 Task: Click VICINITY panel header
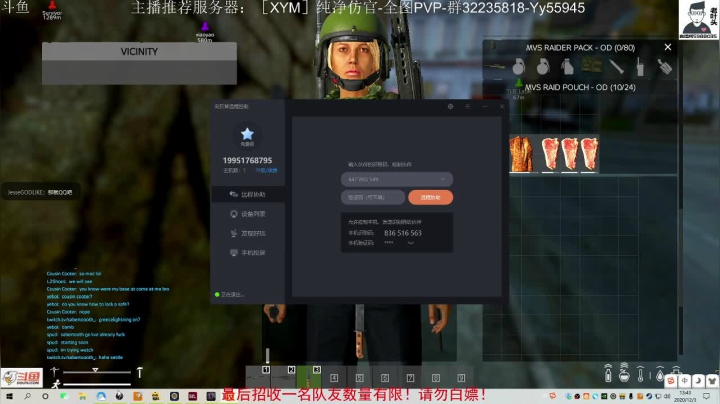(x=139, y=51)
